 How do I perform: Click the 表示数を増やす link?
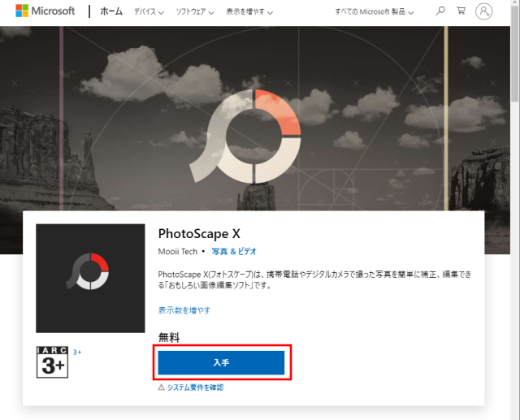click(184, 310)
